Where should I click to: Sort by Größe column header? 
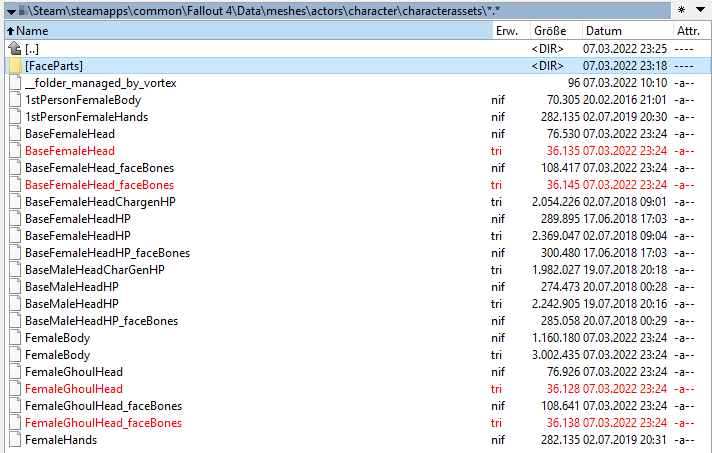[x=556, y=31]
